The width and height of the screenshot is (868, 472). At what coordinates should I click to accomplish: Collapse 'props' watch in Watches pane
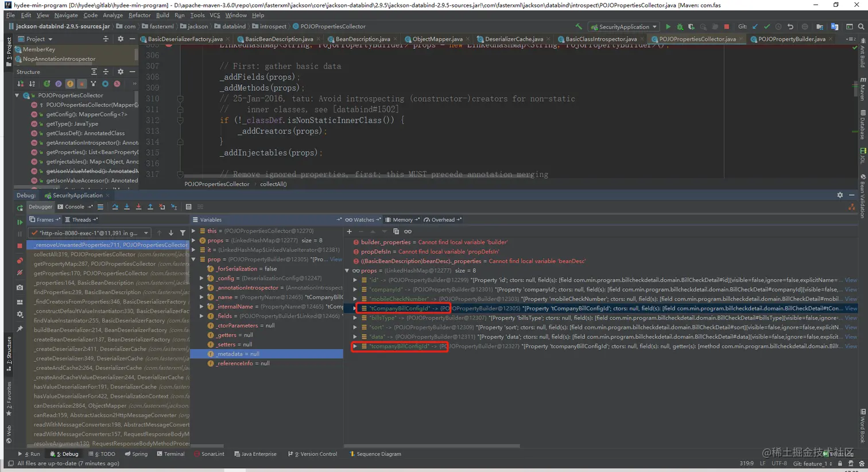pyautogui.click(x=347, y=270)
